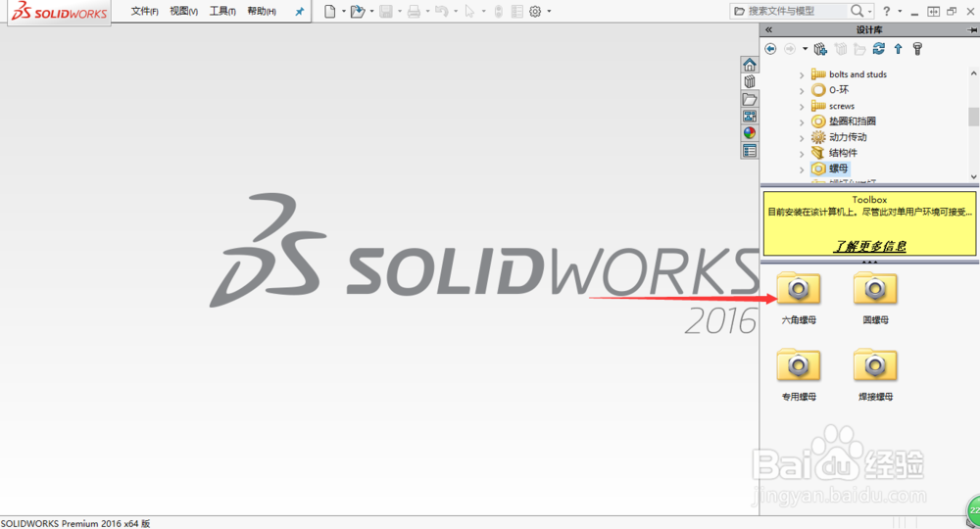Select the screws tree item
The image size is (980, 529).
[x=841, y=106]
